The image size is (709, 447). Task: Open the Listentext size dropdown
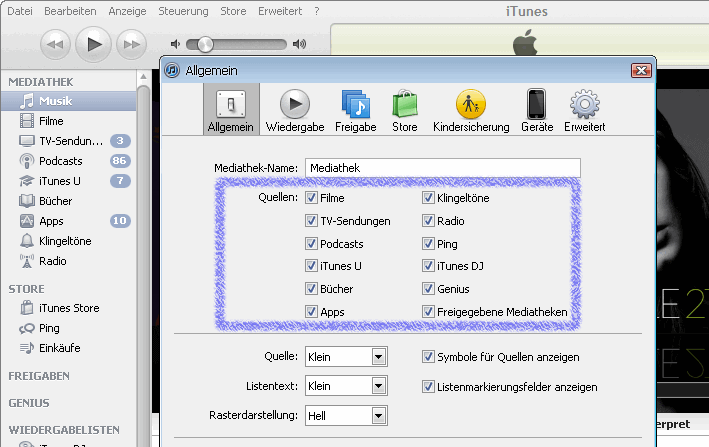pos(346,386)
